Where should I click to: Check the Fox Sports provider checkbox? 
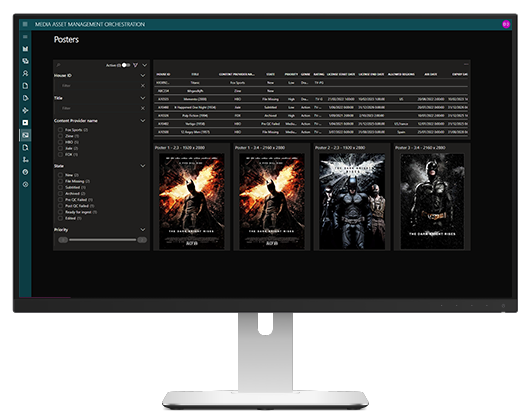coord(60,130)
